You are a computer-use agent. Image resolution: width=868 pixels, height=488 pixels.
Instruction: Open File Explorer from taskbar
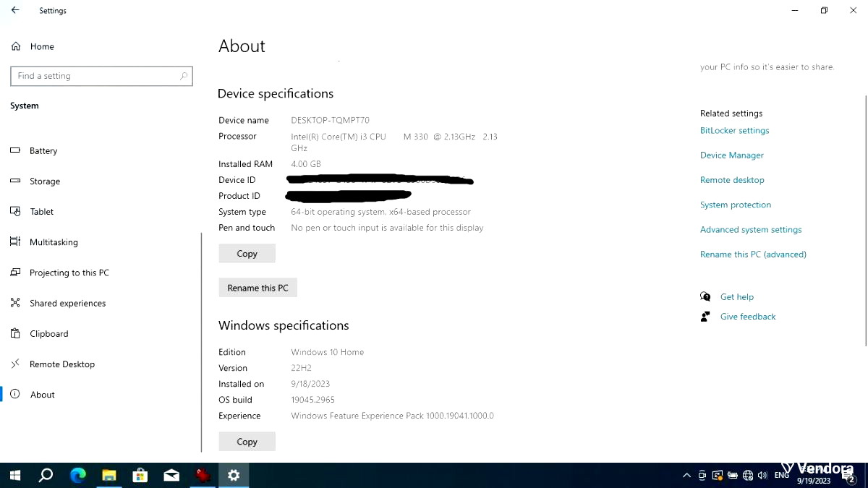[109, 475]
